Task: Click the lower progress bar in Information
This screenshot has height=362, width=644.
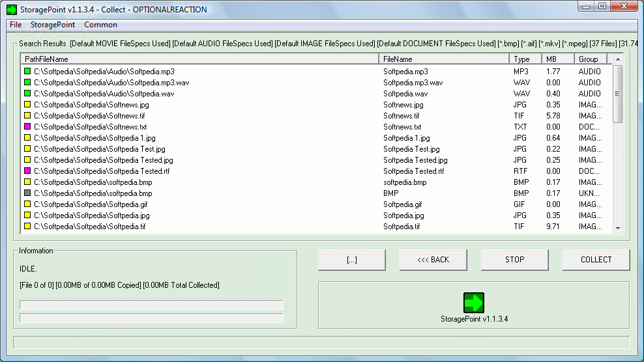Action: point(152,318)
